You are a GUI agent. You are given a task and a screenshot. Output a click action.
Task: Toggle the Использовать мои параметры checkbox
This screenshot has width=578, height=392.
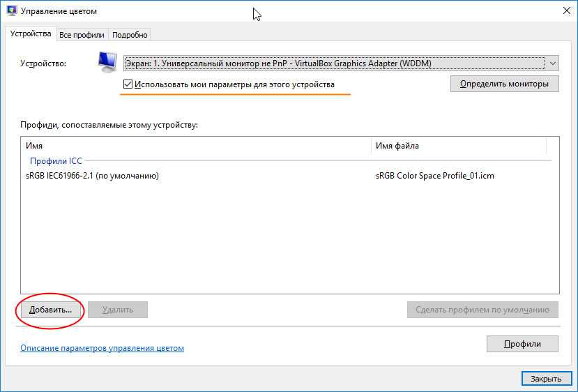point(128,84)
